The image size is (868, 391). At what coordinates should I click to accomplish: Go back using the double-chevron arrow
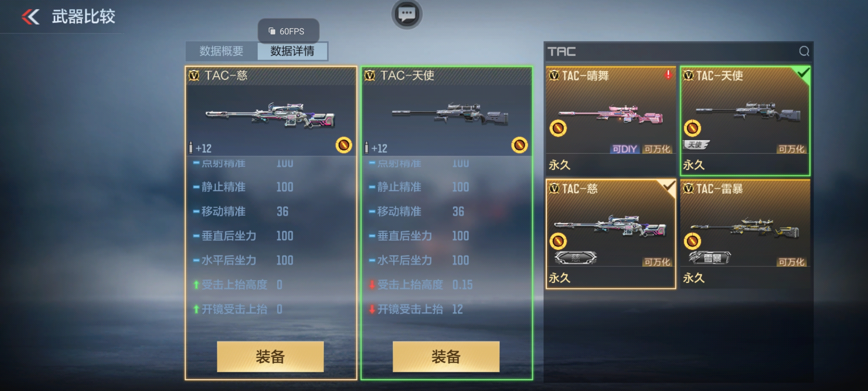[x=30, y=17]
